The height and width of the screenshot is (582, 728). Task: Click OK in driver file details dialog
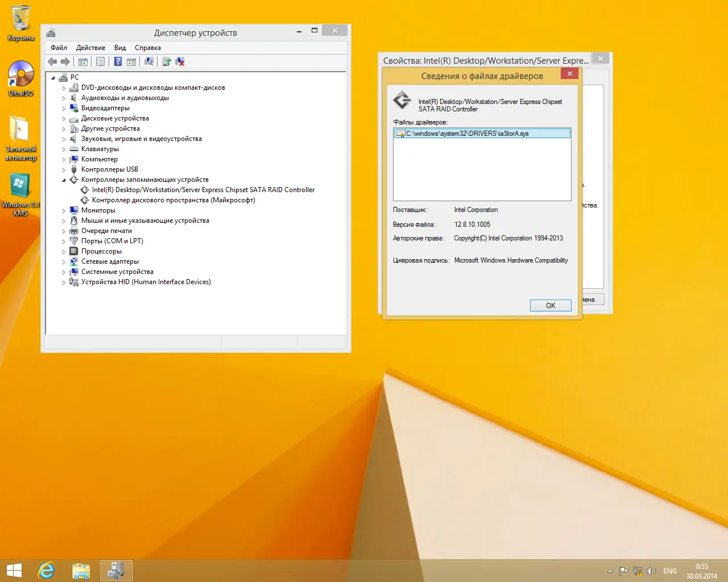tap(551, 306)
